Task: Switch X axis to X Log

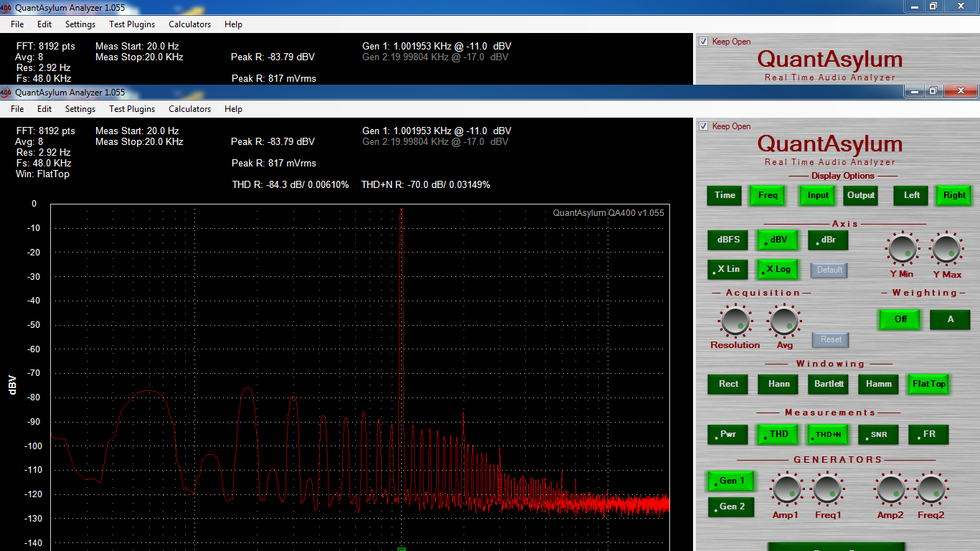Action: (778, 270)
